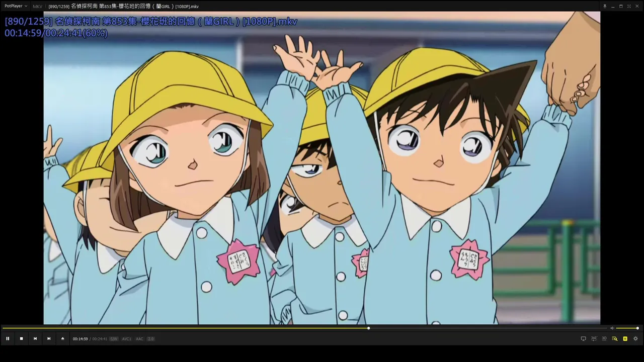Open the settings gear in control bar

(635, 339)
